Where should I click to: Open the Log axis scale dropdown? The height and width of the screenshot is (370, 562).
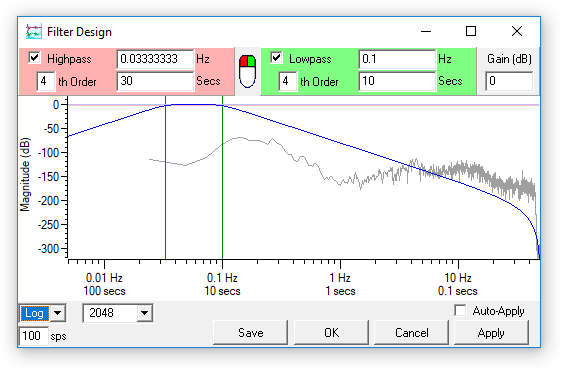57,313
